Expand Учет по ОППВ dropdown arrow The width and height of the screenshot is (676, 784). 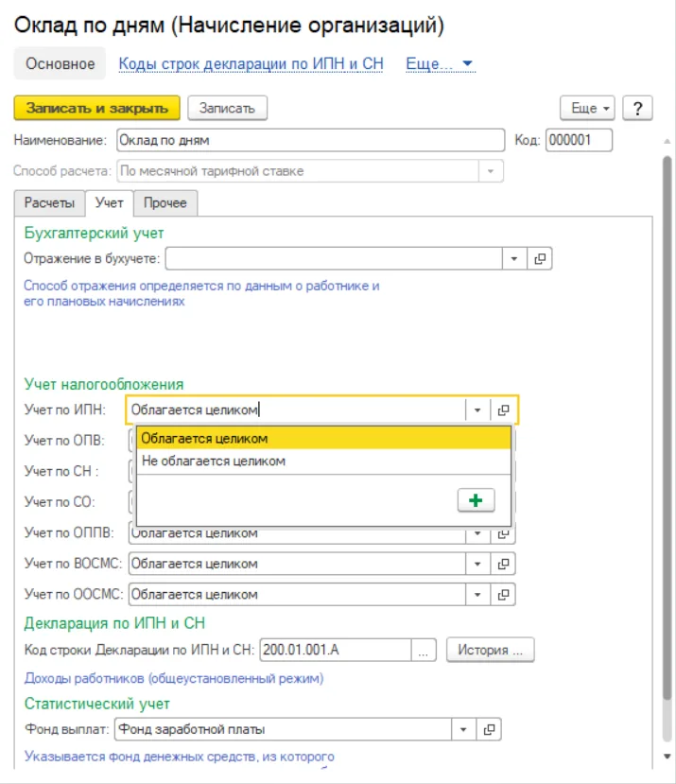coord(477,534)
